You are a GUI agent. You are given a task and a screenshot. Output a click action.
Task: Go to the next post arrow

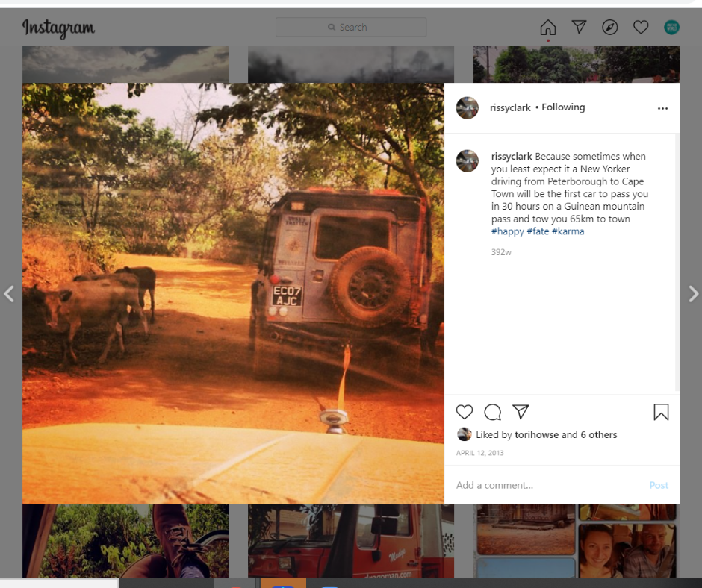(693, 293)
